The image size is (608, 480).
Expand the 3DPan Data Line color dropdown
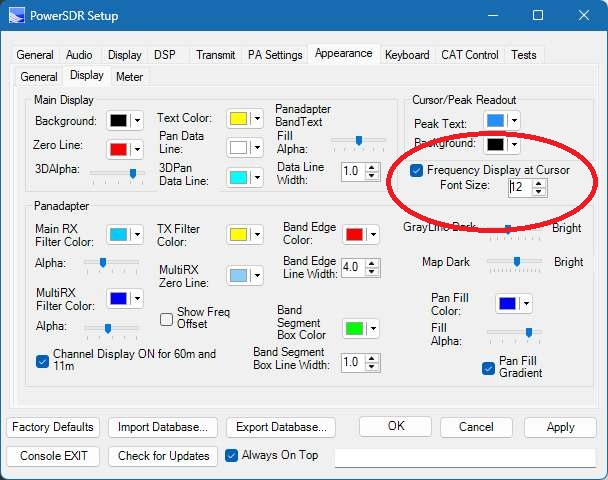point(257,178)
